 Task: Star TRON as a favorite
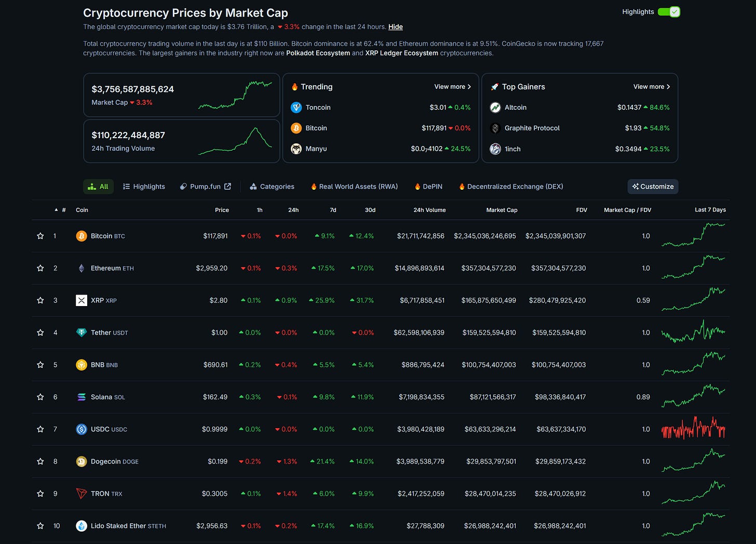pos(40,494)
